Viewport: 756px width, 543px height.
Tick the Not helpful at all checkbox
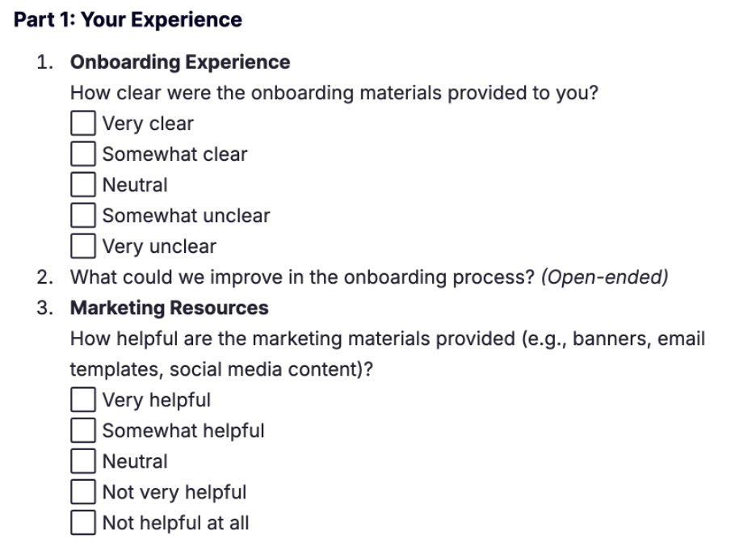pos(83,523)
